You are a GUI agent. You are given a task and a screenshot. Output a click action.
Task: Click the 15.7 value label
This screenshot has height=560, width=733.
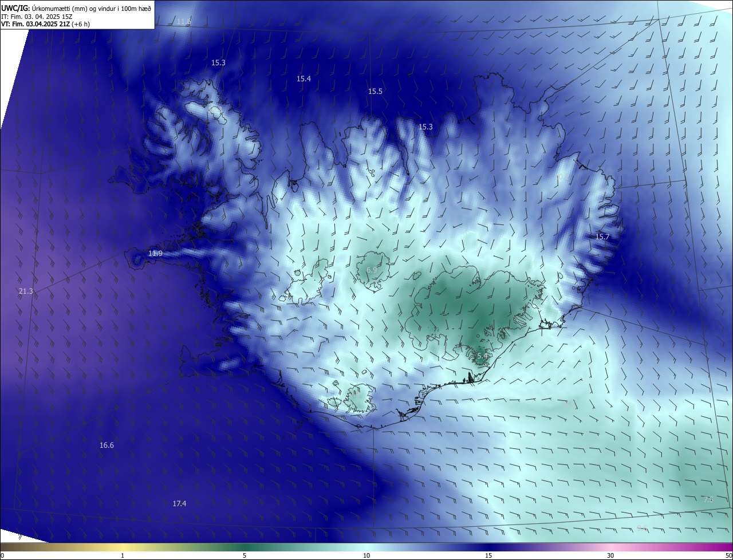tap(602, 237)
